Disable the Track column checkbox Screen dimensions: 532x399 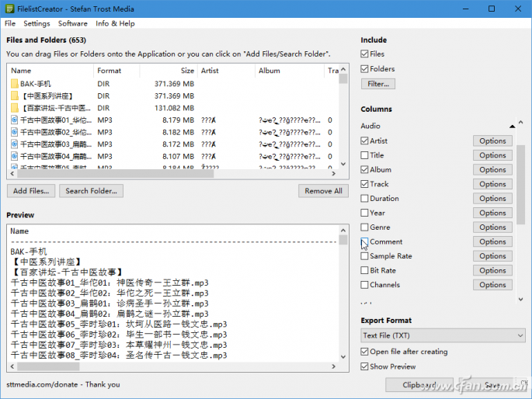pos(364,184)
